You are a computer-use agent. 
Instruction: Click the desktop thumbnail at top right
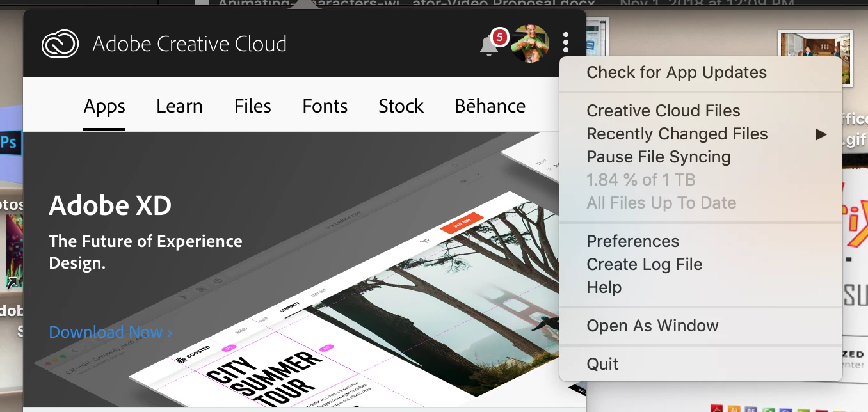[x=816, y=58]
